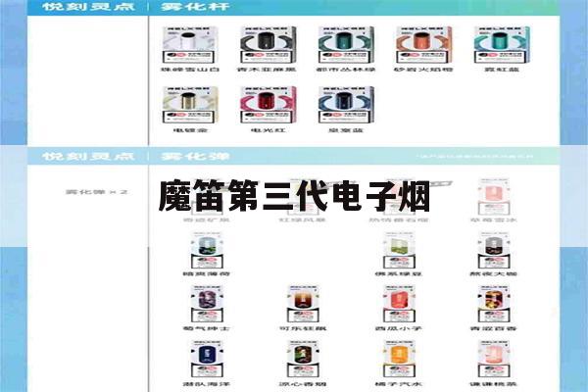Screen dimensions: 588x392
Task: Click the 可乐轻飙 flavor name
Action: click(x=303, y=328)
